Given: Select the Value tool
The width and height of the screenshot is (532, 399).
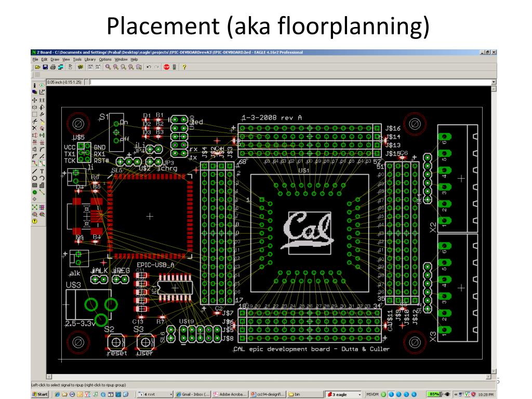Looking at the screenshot, I should [x=42, y=143].
